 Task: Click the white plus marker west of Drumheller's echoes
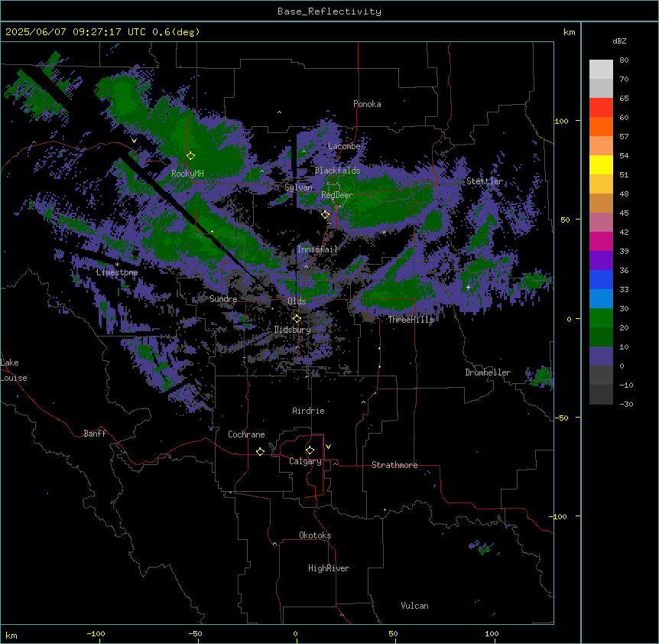click(468, 287)
